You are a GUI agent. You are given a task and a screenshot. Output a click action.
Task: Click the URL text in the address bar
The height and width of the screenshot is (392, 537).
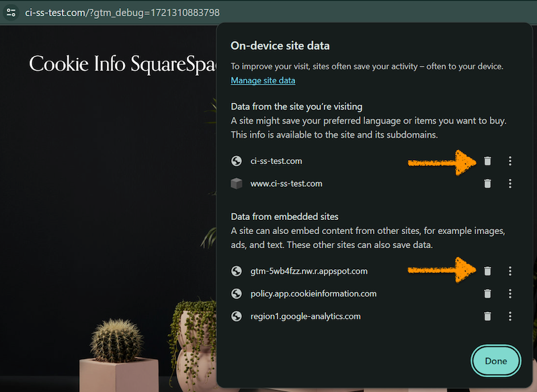tap(122, 13)
